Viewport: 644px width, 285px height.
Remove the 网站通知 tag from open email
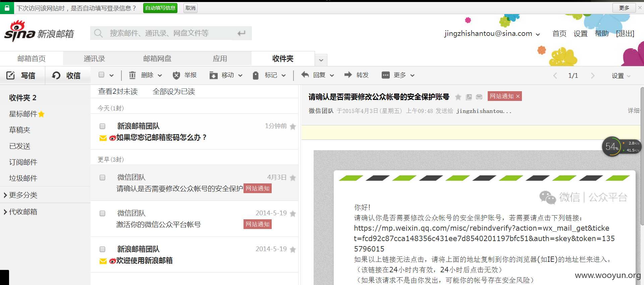[x=518, y=97]
